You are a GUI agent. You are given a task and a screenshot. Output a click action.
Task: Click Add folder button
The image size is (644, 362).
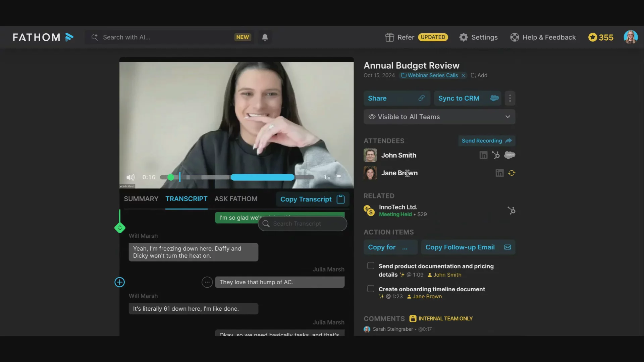pos(479,75)
